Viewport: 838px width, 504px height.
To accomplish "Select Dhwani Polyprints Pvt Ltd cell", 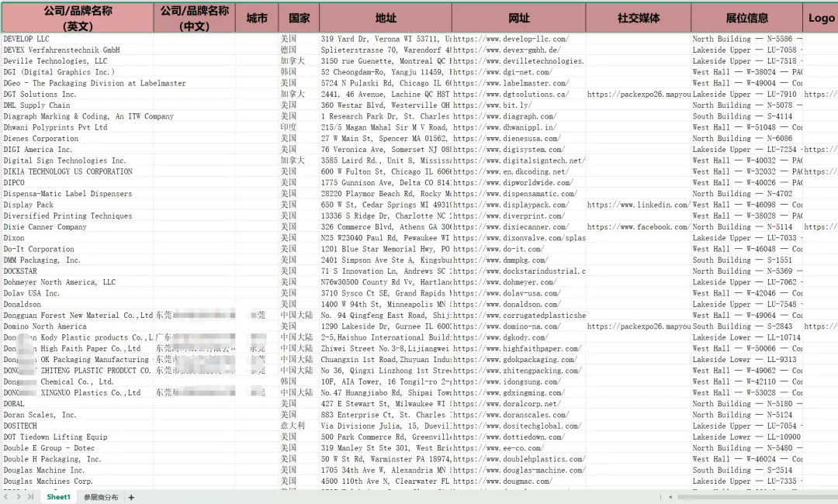I will pos(78,127).
